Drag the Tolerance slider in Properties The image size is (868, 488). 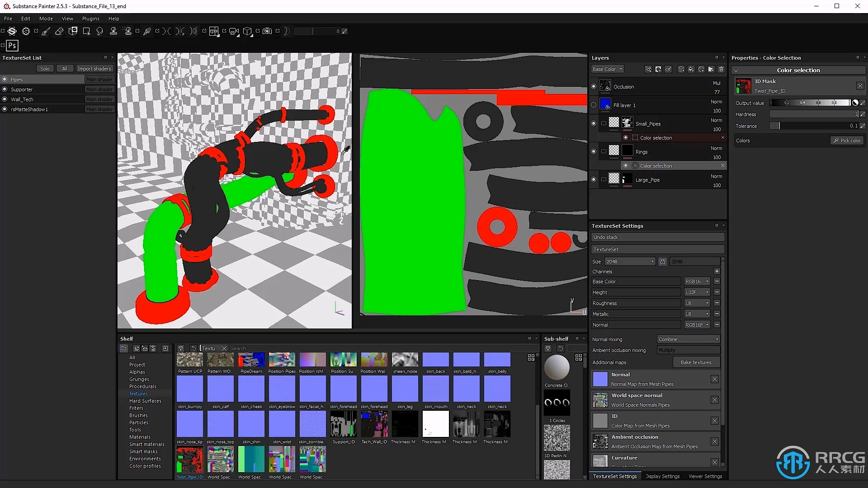(x=776, y=126)
